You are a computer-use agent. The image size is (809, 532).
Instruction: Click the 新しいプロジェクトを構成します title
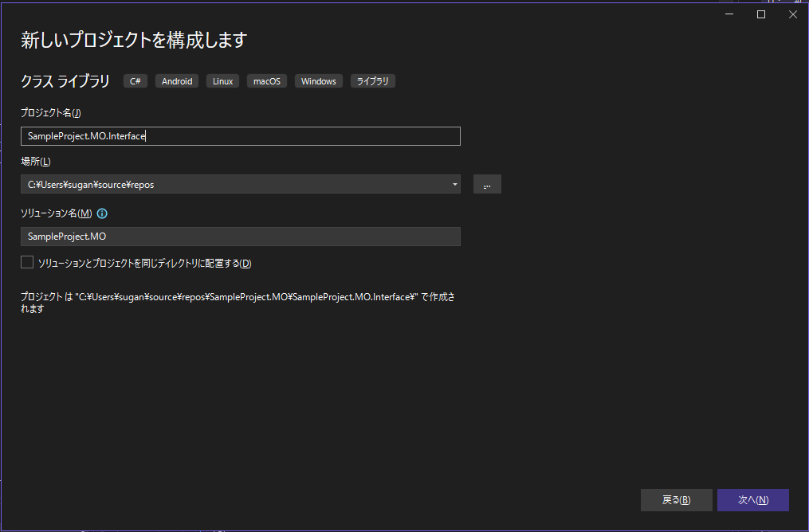[x=134, y=40]
